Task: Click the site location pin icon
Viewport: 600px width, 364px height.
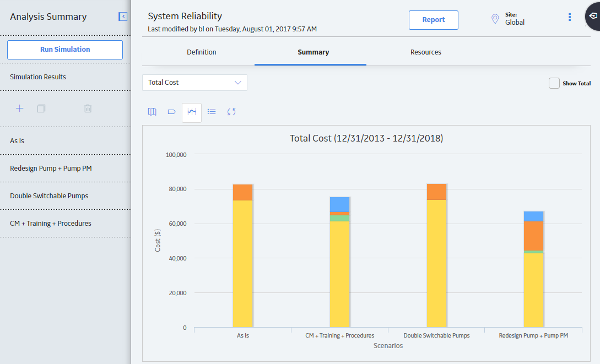Action: click(495, 19)
